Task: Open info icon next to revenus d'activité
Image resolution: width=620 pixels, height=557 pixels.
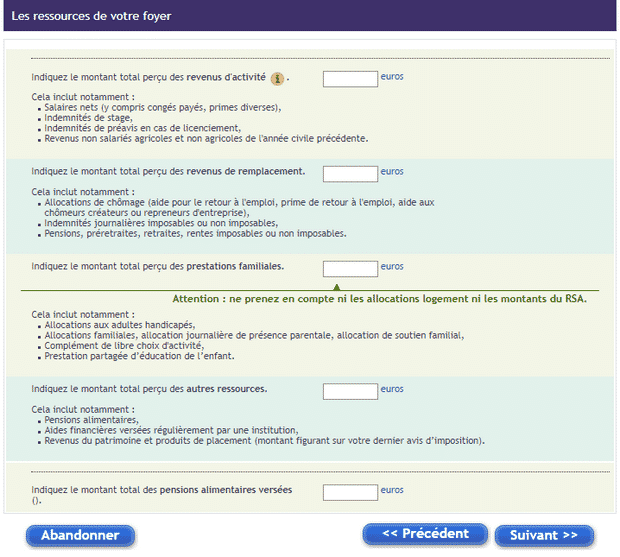Action: [x=277, y=79]
